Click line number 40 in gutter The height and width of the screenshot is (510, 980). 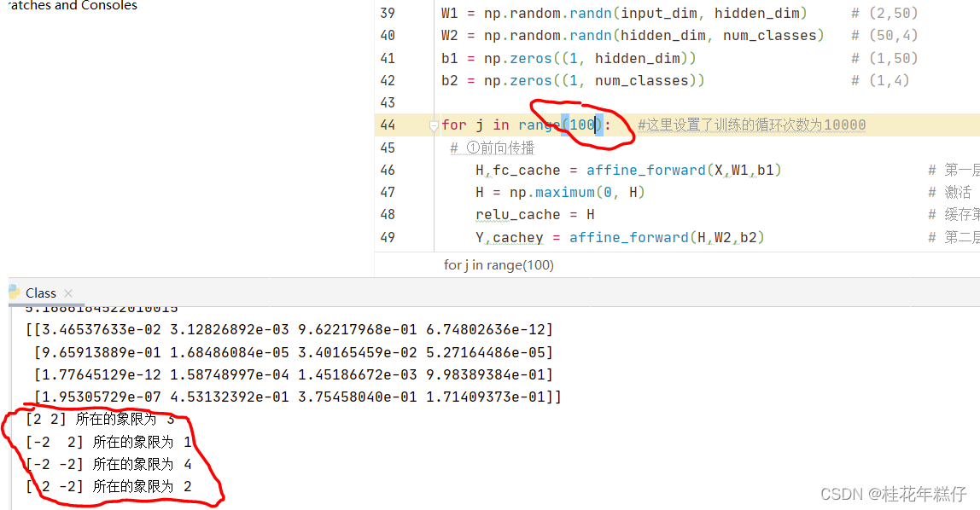388,36
